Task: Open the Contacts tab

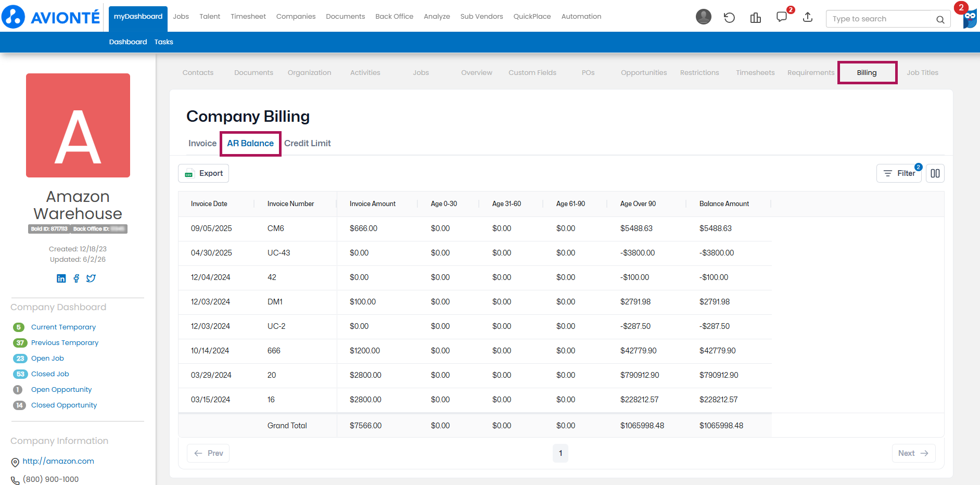Action: click(198, 73)
